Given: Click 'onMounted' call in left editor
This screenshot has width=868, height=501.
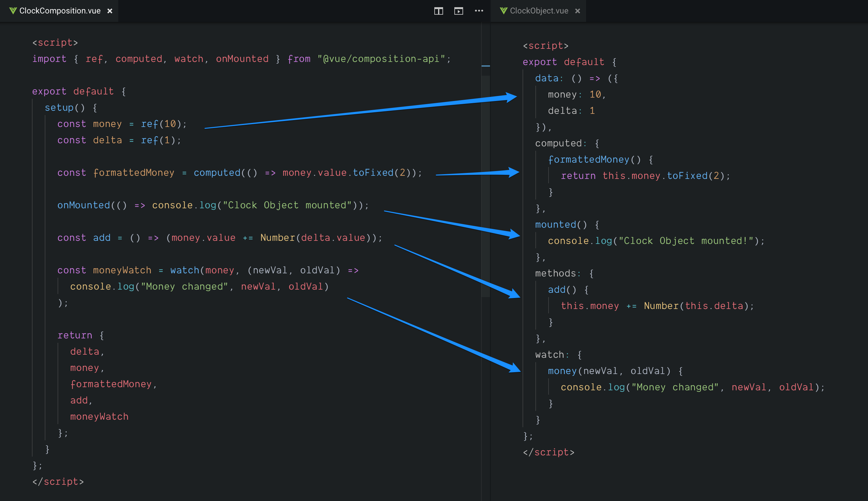Looking at the screenshot, I should (x=84, y=205).
